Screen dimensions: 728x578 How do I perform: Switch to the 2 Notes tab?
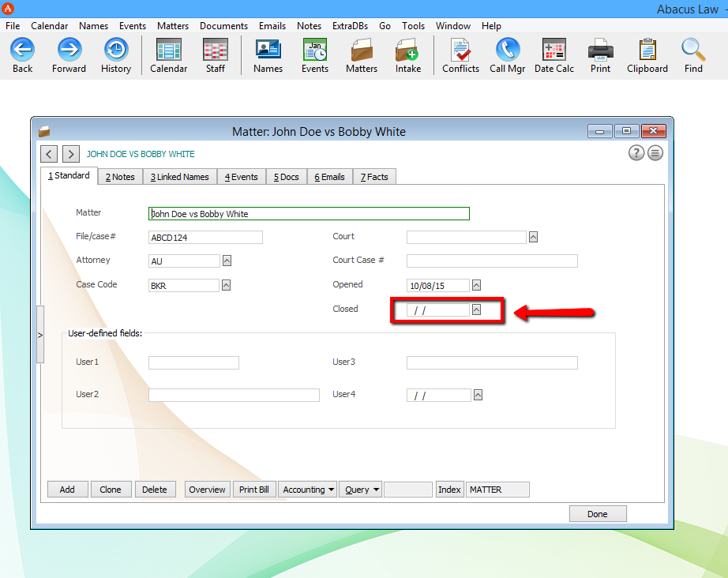(120, 177)
